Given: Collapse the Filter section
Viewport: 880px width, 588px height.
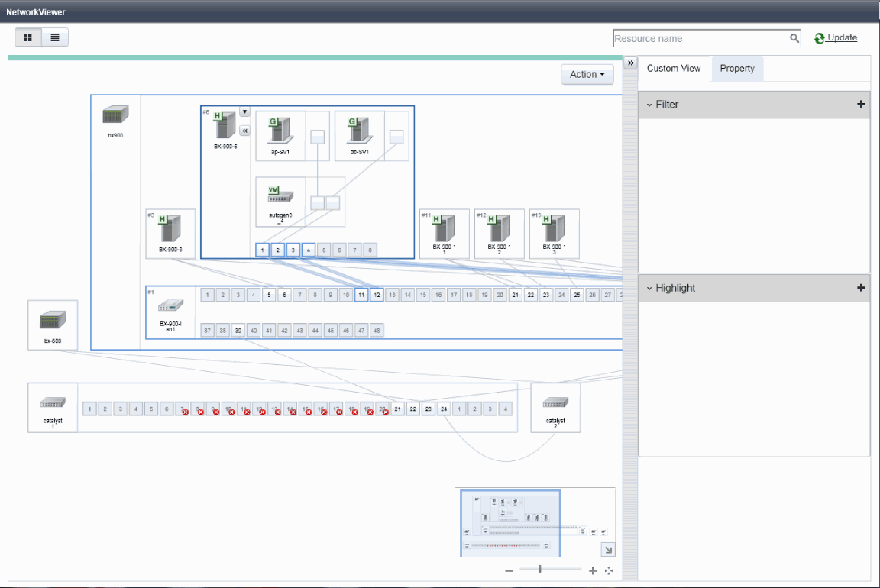Looking at the screenshot, I should pyautogui.click(x=649, y=105).
